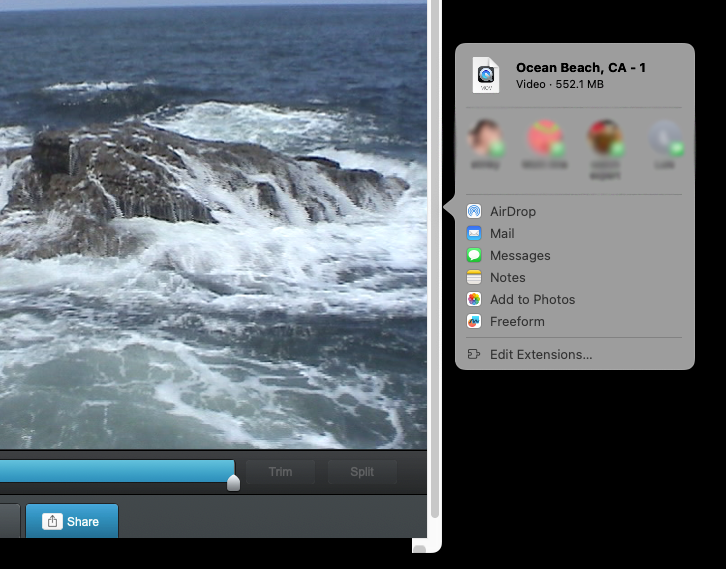The height and width of the screenshot is (569, 726).
Task: Open Edit Extensions…
Action: point(540,354)
